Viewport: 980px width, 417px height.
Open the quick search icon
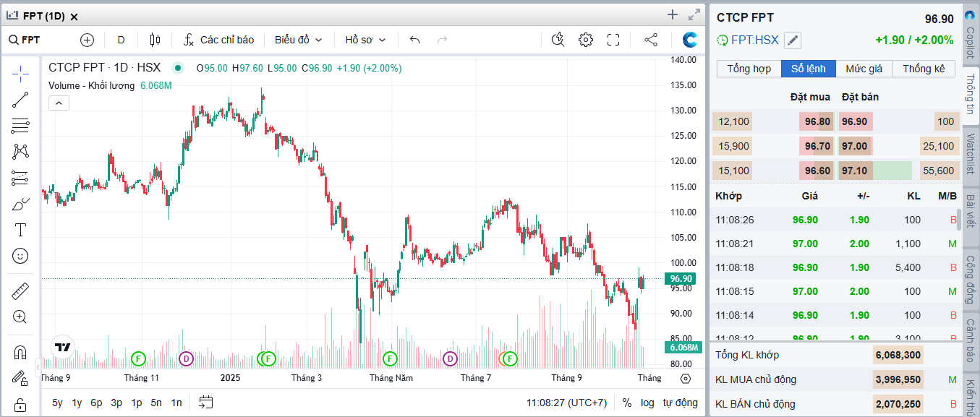point(557,40)
